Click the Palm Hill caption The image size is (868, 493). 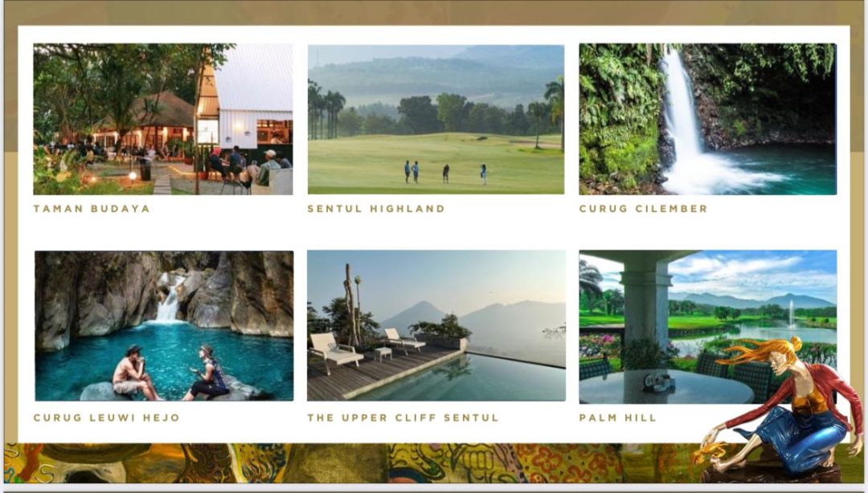click(617, 418)
